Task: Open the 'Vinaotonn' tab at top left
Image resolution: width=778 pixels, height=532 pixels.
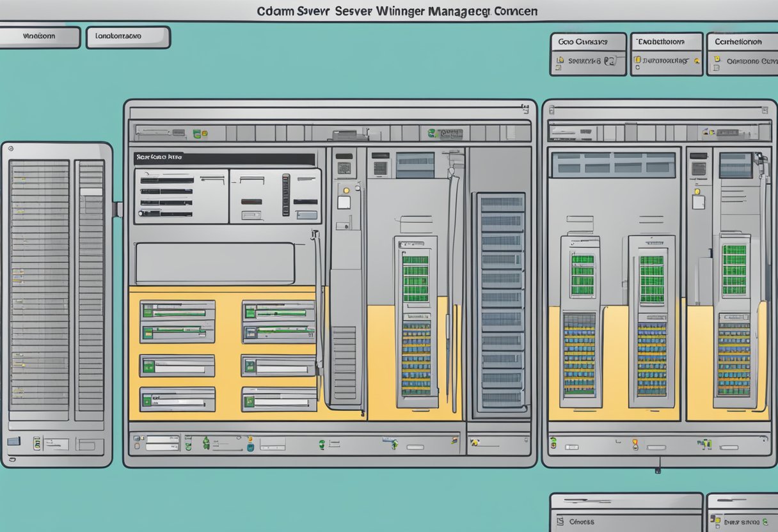Action: click(40, 37)
